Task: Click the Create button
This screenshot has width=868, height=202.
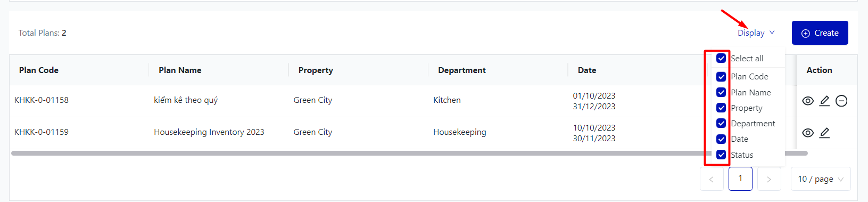Action: pos(820,33)
